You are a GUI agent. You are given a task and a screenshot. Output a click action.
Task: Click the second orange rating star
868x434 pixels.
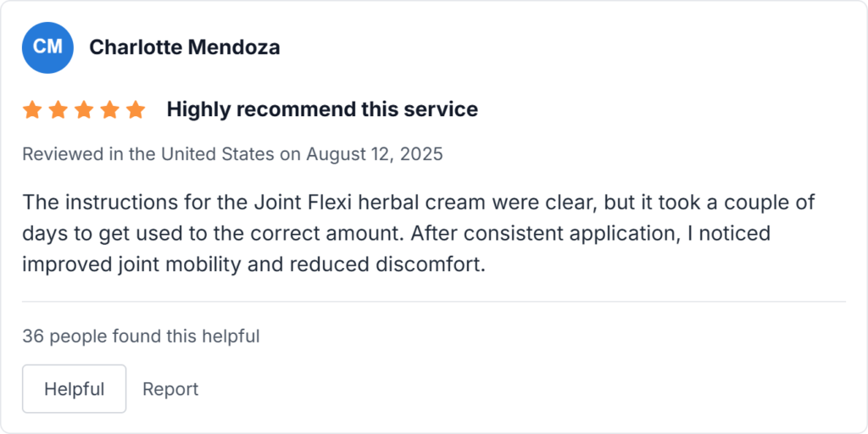58,109
